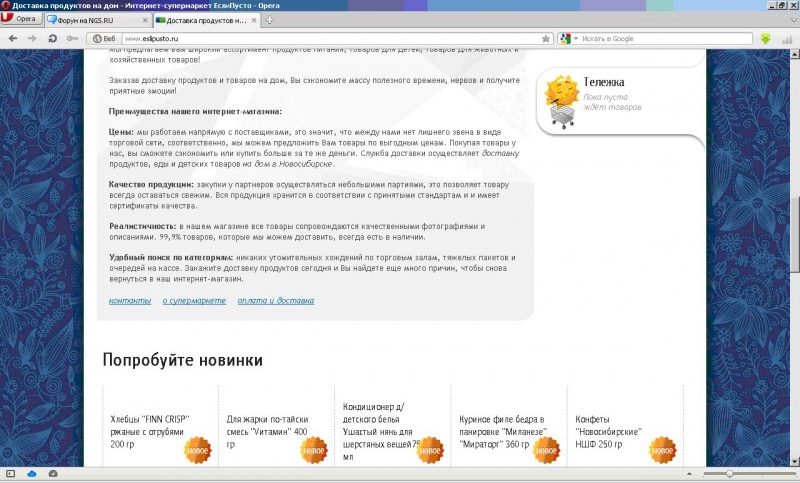Viewport: 800px width, 483px height.
Task: Reload the current page
Action: tap(52, 38)
